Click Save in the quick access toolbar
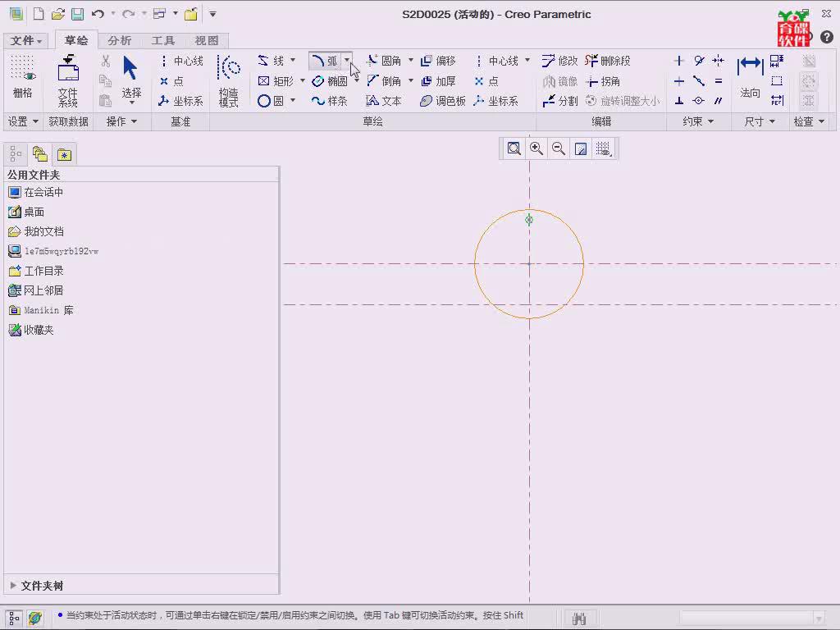 (x=77, y=14)
